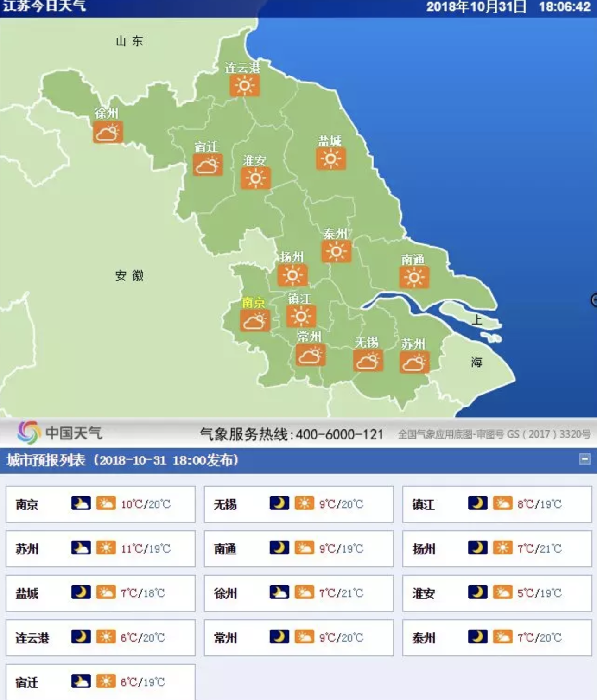597x700 pixels.
Task: Click the 南通 sun icon on the map
Action: 414,277
